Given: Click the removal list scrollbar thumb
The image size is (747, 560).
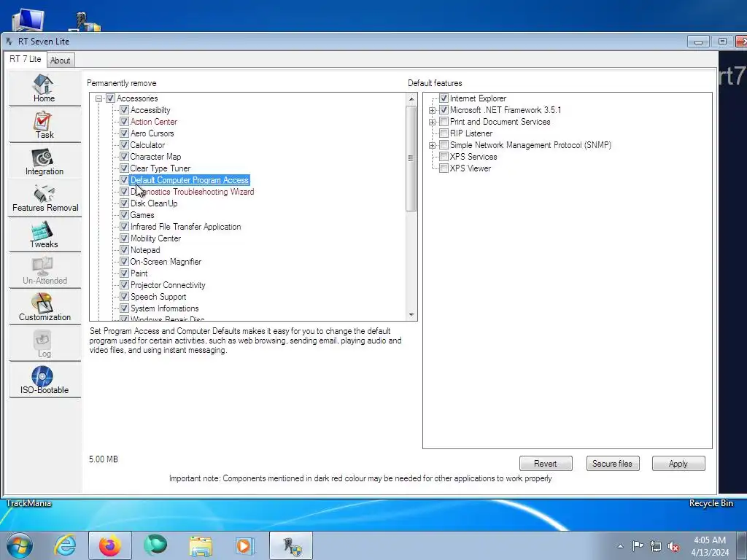Looking at the screenshot, I should [411, 158].
